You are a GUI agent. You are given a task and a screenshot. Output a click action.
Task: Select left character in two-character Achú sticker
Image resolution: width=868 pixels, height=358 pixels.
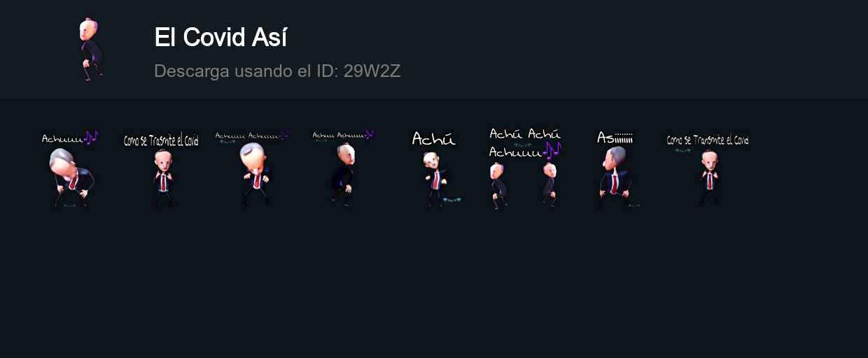(498, 185)
